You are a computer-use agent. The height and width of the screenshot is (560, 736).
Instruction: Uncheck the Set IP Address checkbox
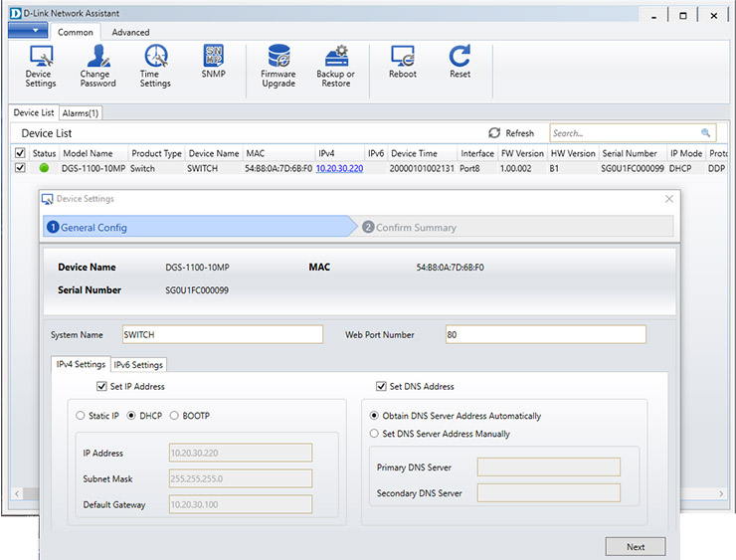coord(102,386)
